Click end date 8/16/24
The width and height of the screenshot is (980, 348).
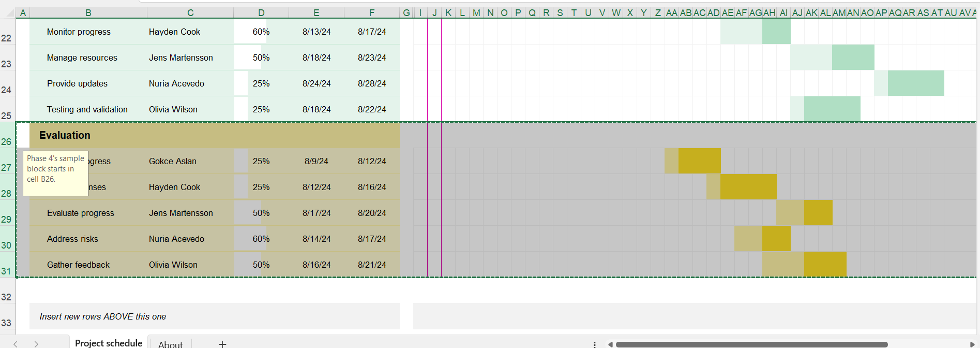372,187
